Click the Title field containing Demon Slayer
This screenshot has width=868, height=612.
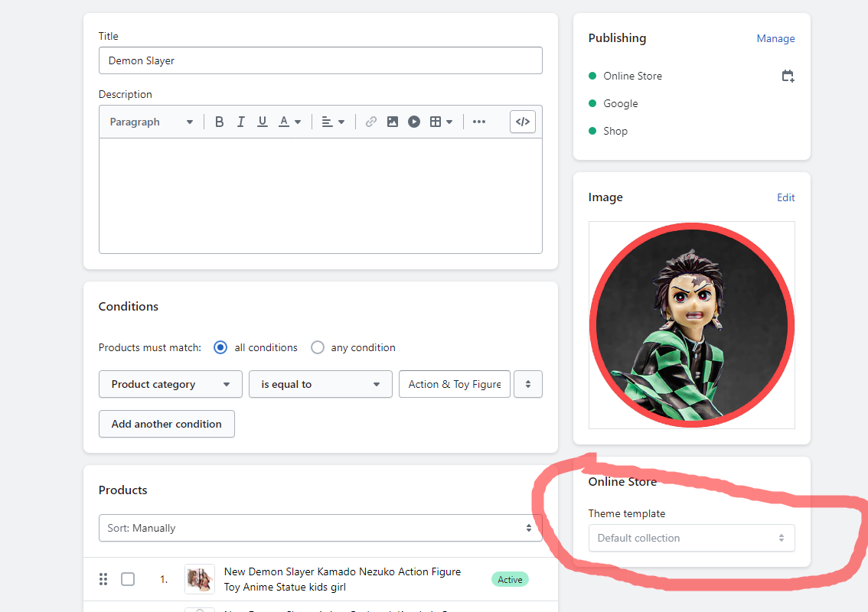(321, 60)
